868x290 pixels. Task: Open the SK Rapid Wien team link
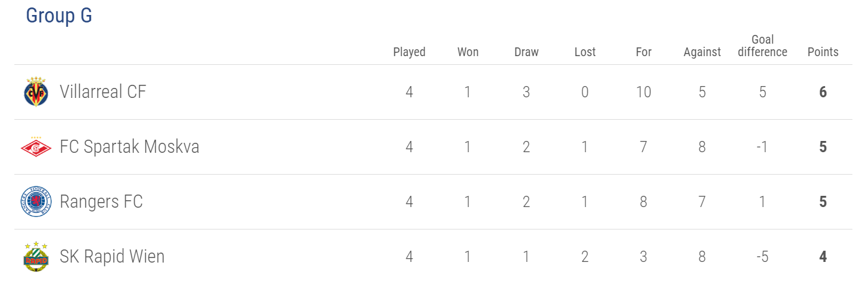[112, 256]
